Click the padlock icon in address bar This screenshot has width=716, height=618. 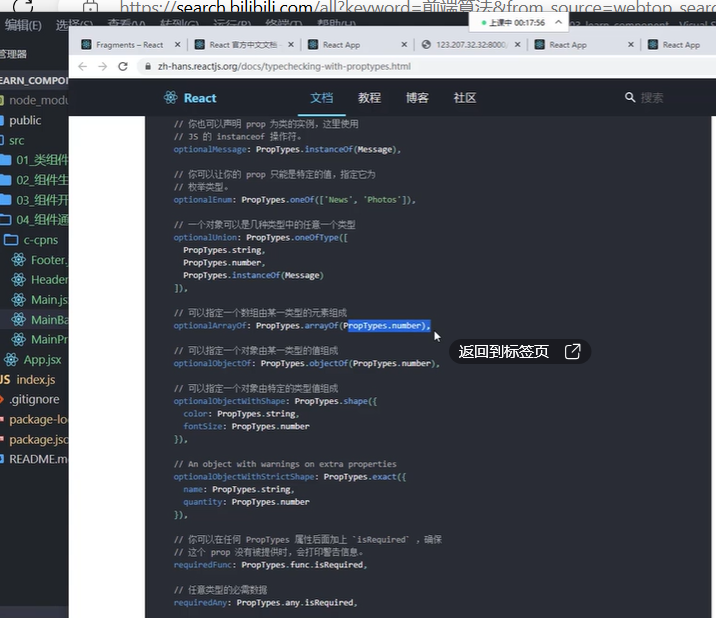[147, 67]
